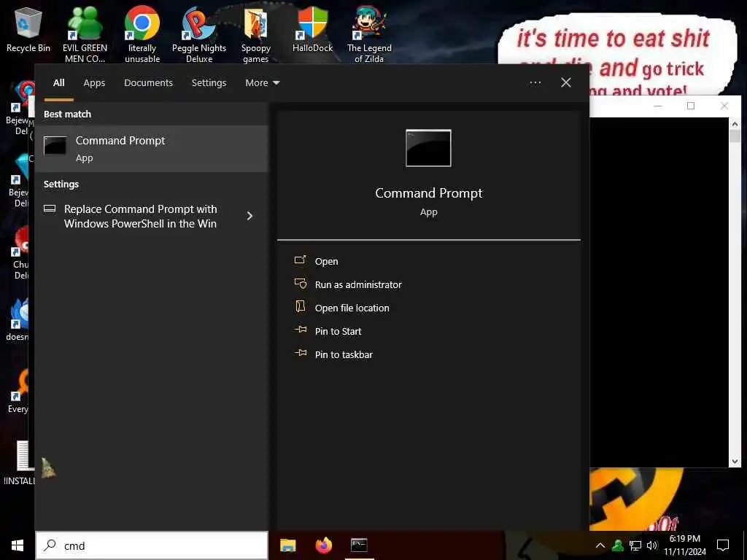Click the search box containing cmd
The height and width of the screenshot is (560, 747).
[x=152, y=545]
